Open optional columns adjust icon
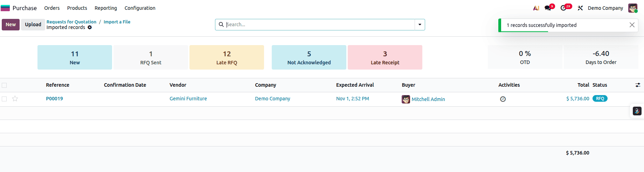This screenshot has height=172, width=644. click(x=638, y=85)
